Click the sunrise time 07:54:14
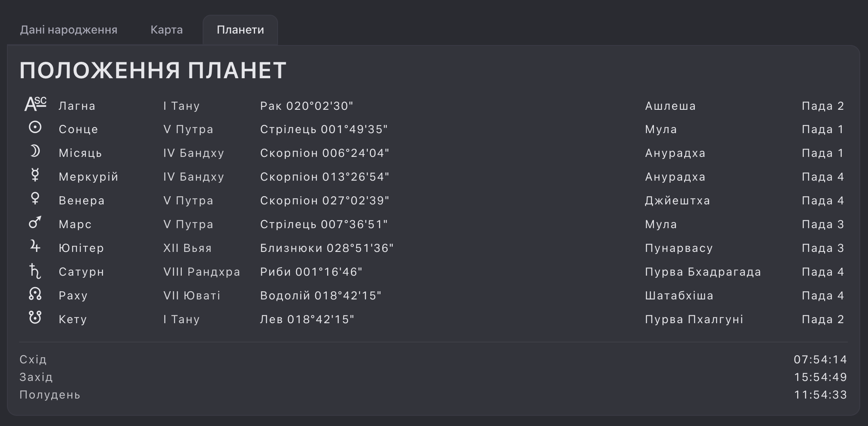The height and width of the screenshot is (426, 868). [x=820, y=360]
